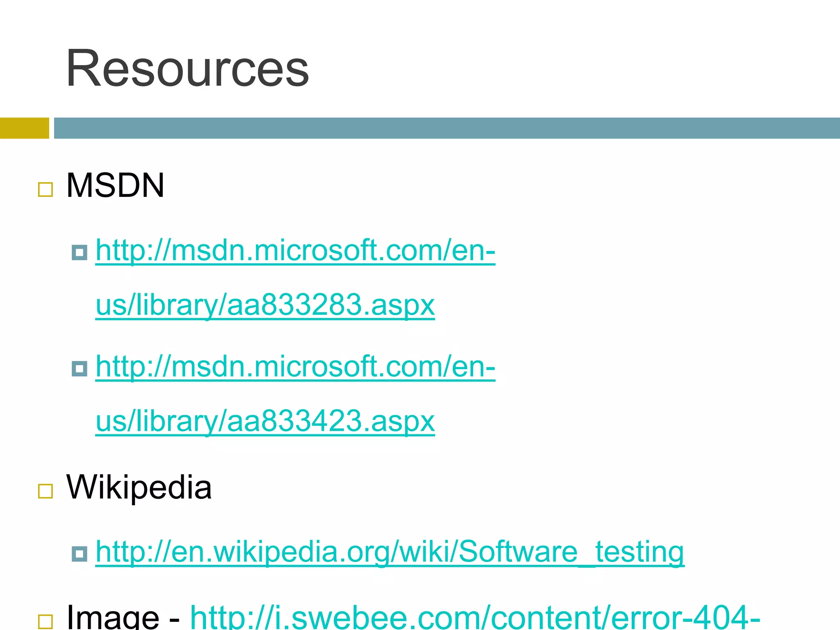Click the hollow square bullet beside Wikipedia
Screen dimensions: 840x630
pos(45,491)
